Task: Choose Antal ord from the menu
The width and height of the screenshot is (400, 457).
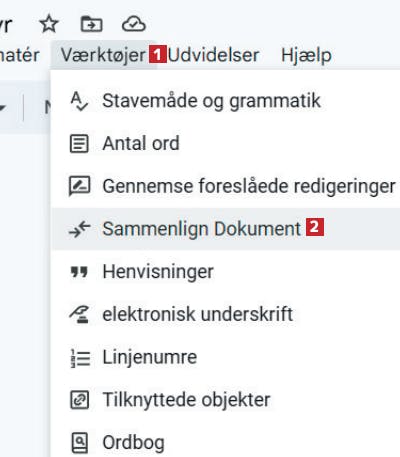Action: [226, 144]
